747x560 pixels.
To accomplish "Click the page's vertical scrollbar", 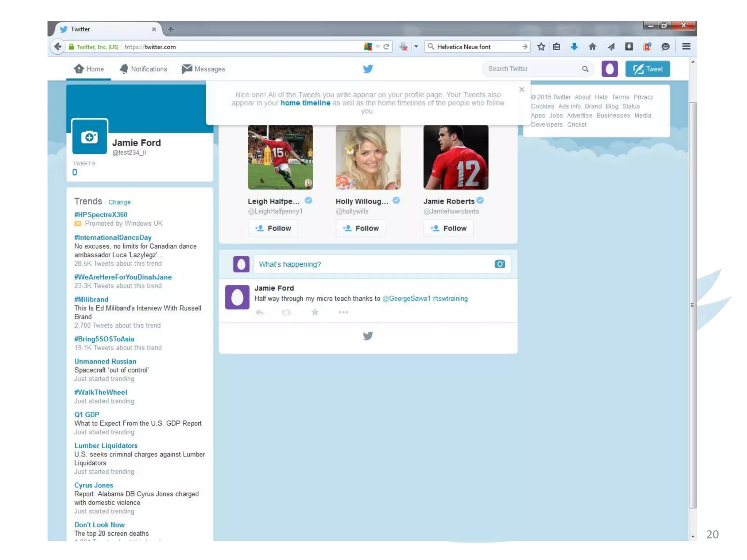I will pyautogui.click(x=692, y=305).
